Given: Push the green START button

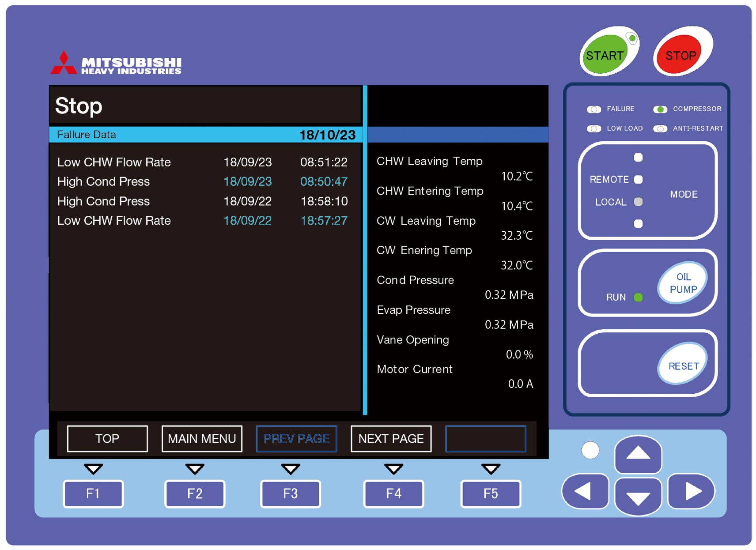Looking at the screenshot, I should (605, 54).
